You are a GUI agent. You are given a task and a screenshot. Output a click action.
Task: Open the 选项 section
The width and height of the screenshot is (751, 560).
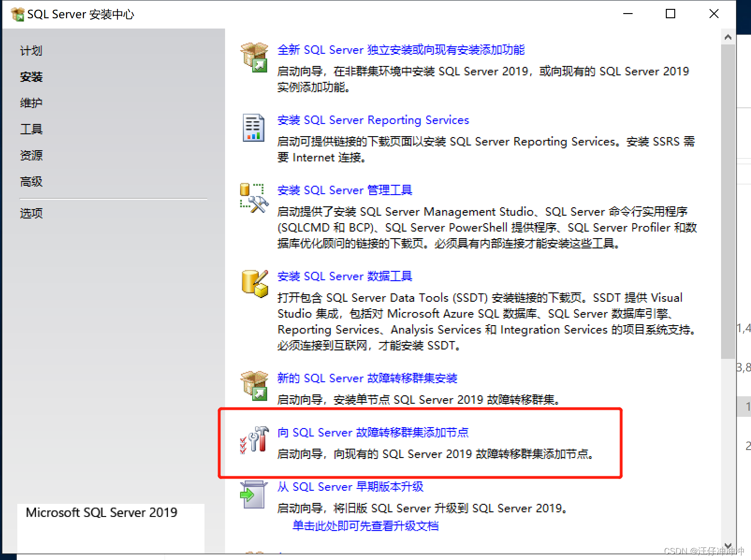(x=30, y=213)
